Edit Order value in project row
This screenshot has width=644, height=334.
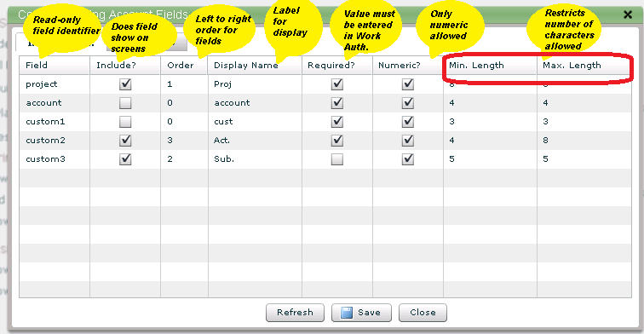[184, 84]
